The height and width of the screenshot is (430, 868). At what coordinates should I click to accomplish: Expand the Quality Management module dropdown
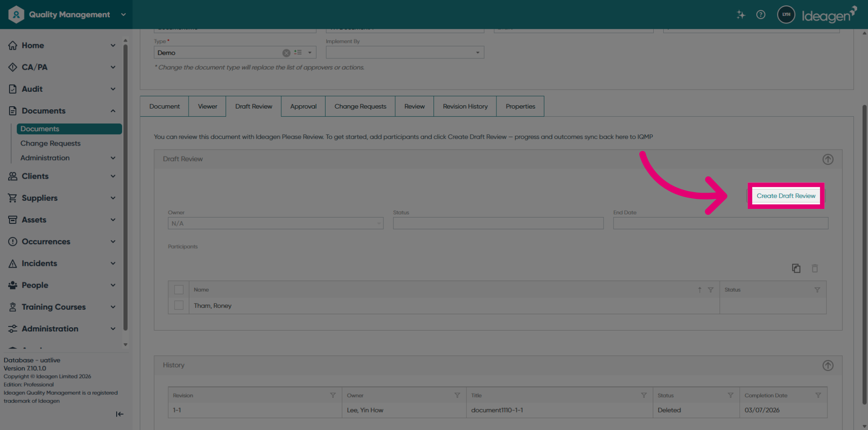pos(123,14)
